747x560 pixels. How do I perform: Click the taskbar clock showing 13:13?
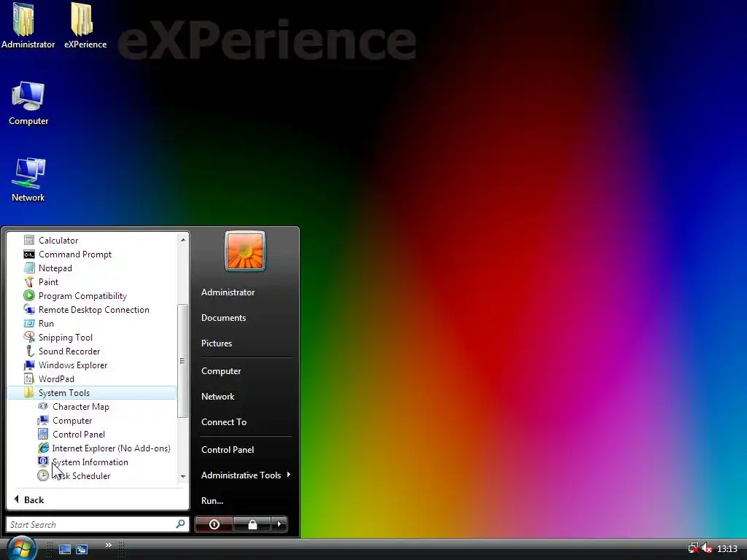coord(727,549)
